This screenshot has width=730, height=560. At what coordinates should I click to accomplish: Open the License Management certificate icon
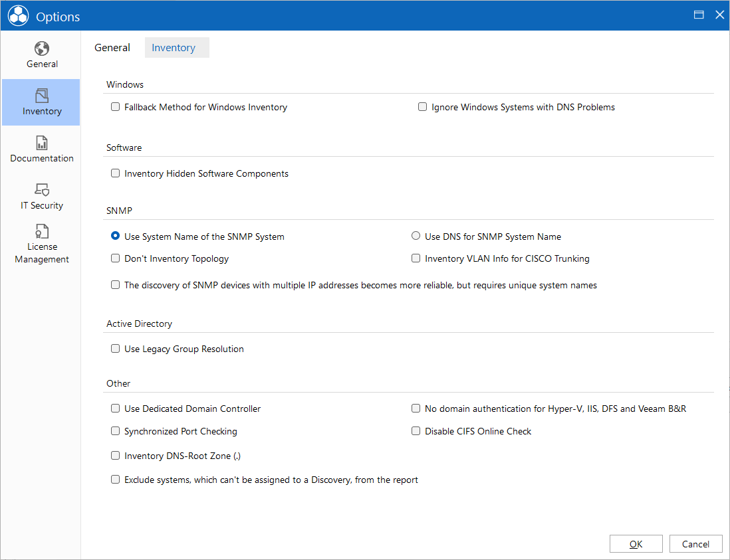coord(41,231)
